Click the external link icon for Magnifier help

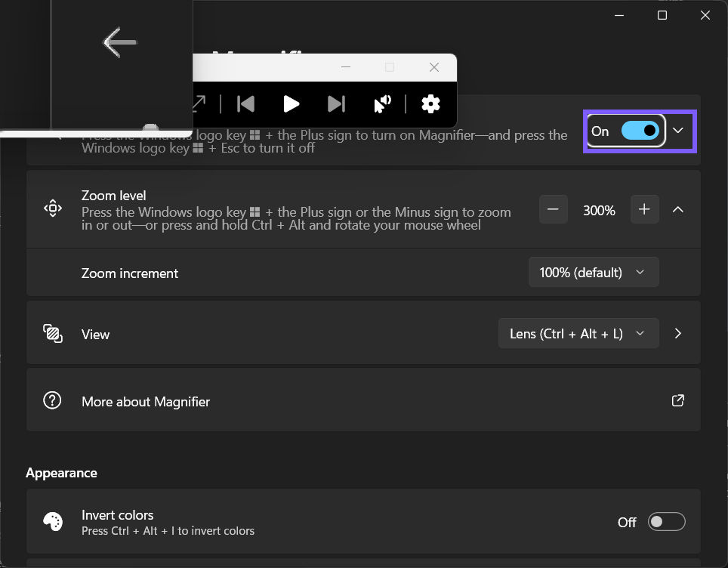tap(678, 400)
